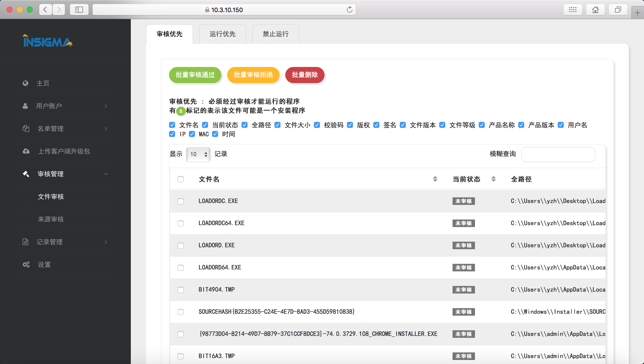Click the browser page reload icon
Image resolution: width=644 pixels, height=364 pixels.
pos(349,10)
